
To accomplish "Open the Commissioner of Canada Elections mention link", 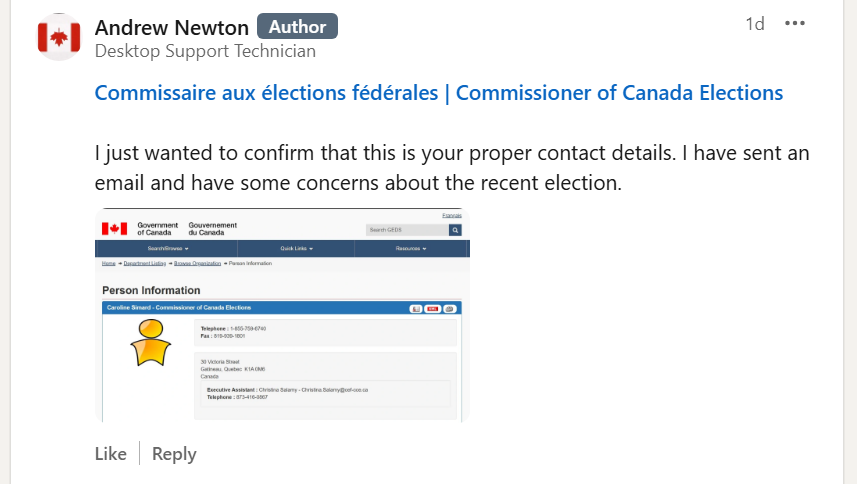I will 438,93.
